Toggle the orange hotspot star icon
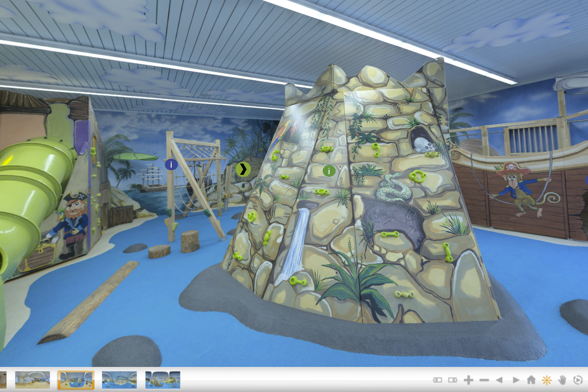 tap(547, 380)
